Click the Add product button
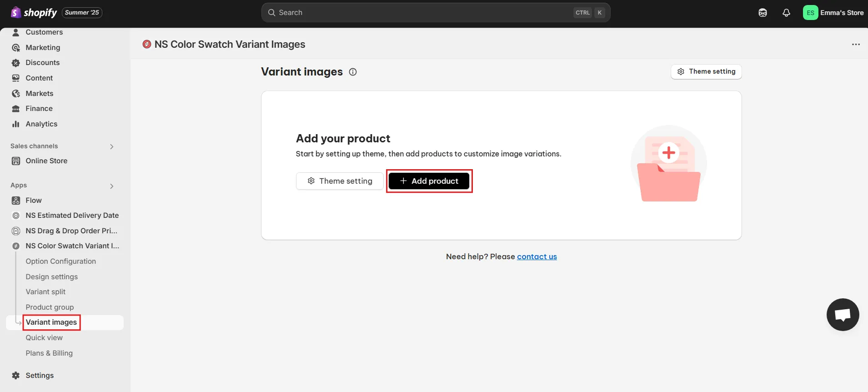868x392 pixels. click(x=429, y=181)
